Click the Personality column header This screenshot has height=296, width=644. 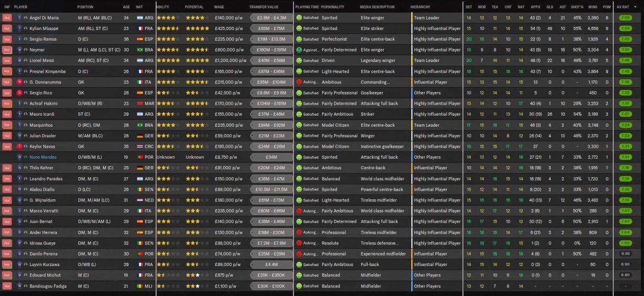click(x=333, y=7)
